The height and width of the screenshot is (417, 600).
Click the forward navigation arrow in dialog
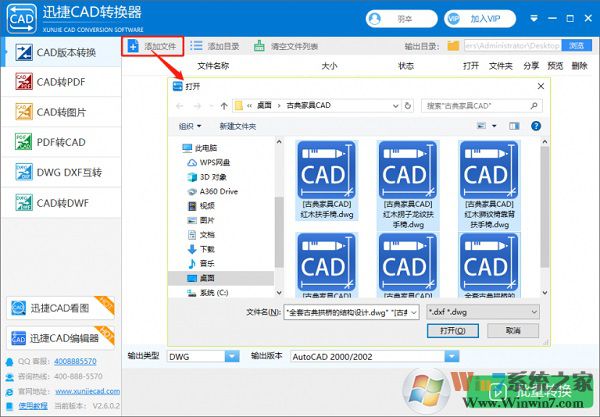pos(197,106)
